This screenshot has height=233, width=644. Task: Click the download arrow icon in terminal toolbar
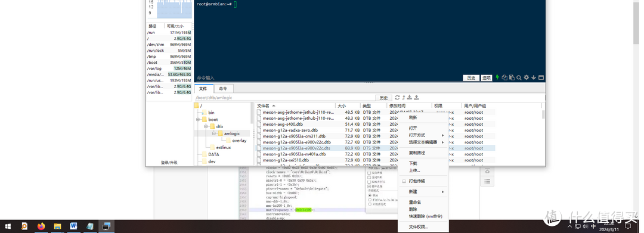pyautogui.click(x=534, y=77)
